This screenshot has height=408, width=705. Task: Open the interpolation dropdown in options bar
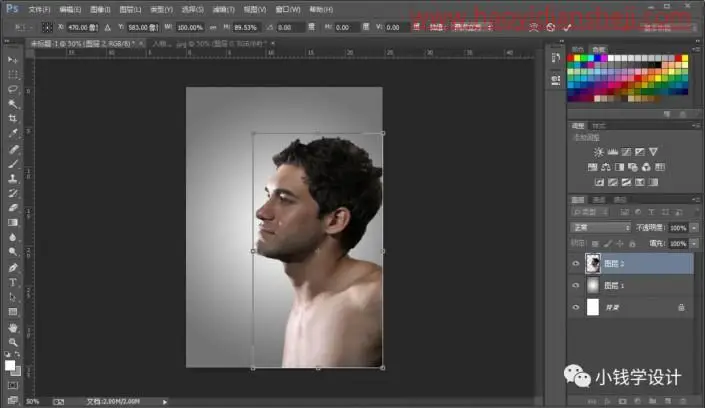coord(472,27)
